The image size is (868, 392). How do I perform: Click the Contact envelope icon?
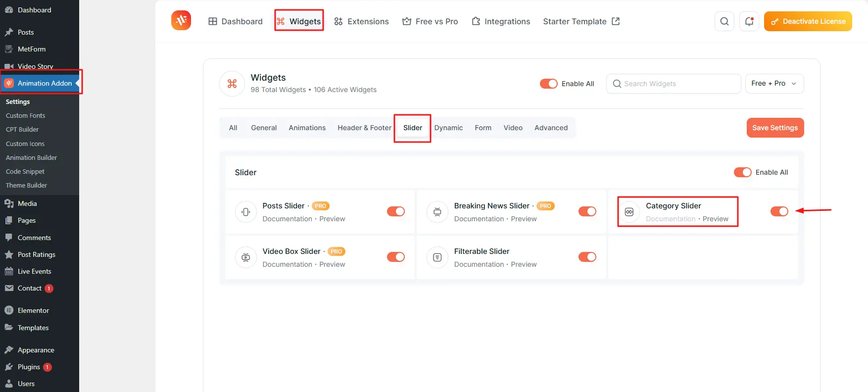pos(9,288)
